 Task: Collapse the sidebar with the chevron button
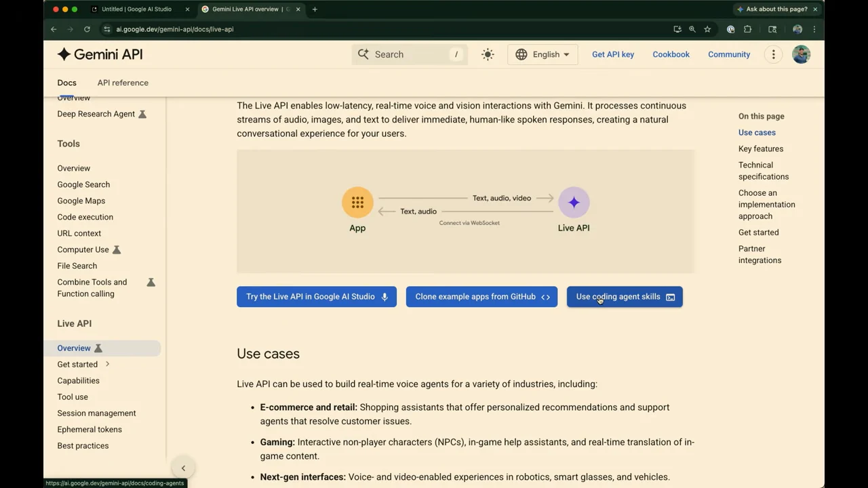(183, 468)
